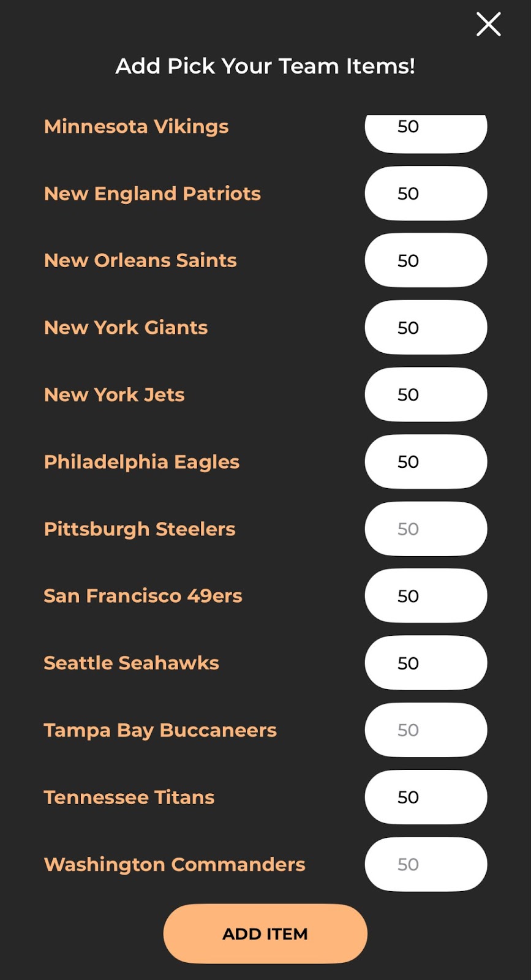Click the Add Pick Your Team Items heading
The image size is (531, 980).
pos(265,66)
